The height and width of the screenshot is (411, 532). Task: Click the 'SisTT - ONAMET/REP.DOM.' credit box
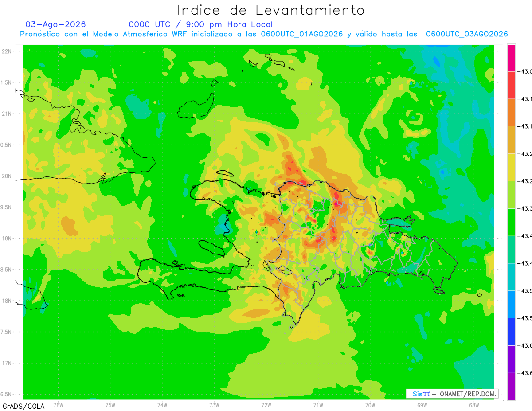click(x=452, y=394)
